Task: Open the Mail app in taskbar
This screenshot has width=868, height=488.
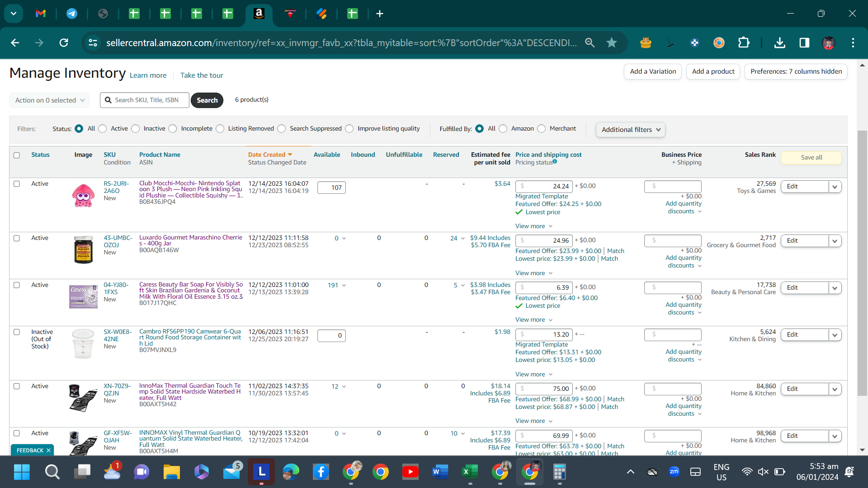Action: click(232, 471)
